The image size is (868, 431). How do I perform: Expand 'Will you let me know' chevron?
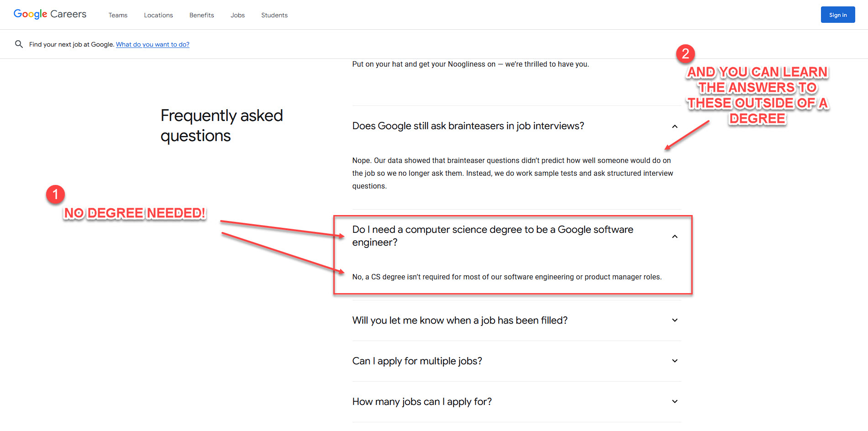[x=675, y=321]
